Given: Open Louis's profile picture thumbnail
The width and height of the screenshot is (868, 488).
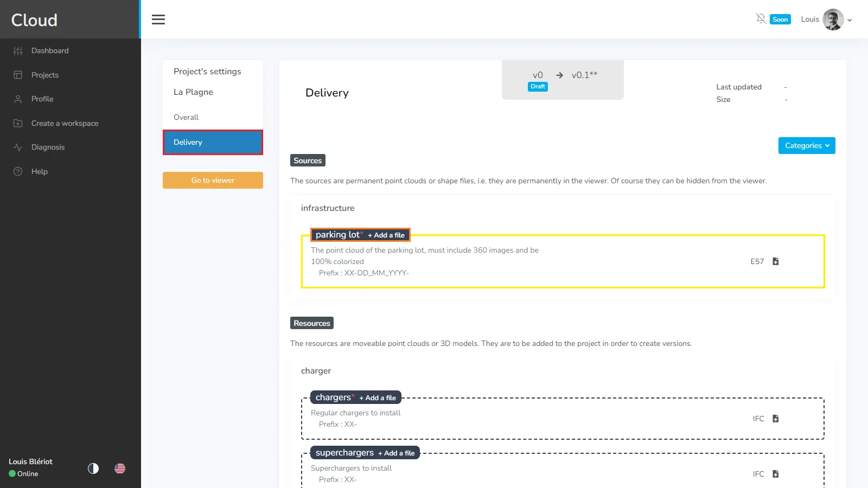Looking at the screenshot, I should (x=833, y=19).
